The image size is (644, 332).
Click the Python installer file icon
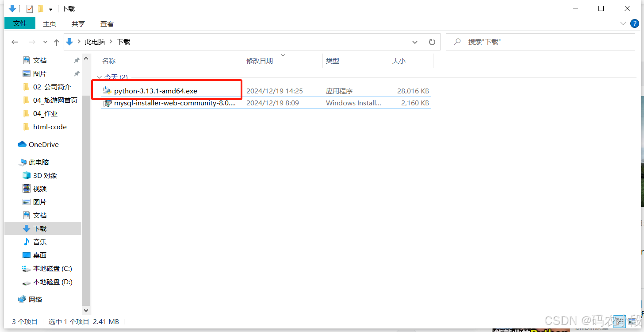[107, 91]
